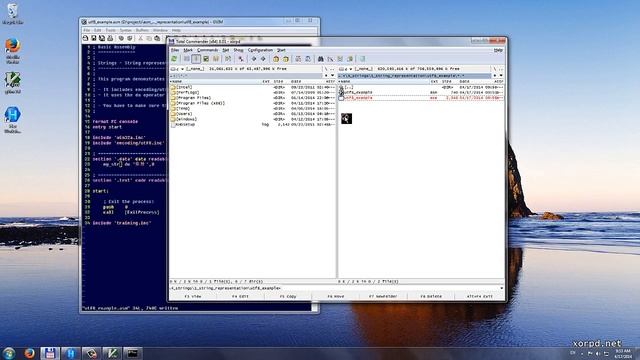640x360 pixels.
Task: Click command prompt icon on taskbar
Action: click(x=132, y=353)
